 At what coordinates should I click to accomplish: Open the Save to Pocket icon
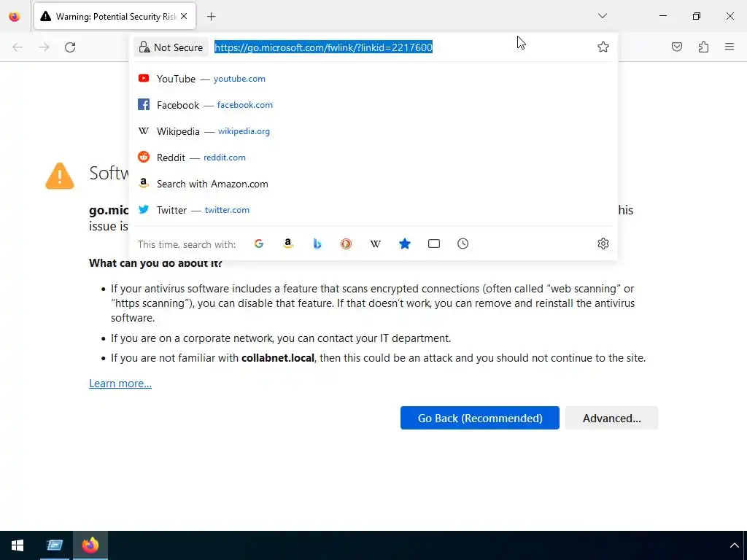[x=676, y=47]
